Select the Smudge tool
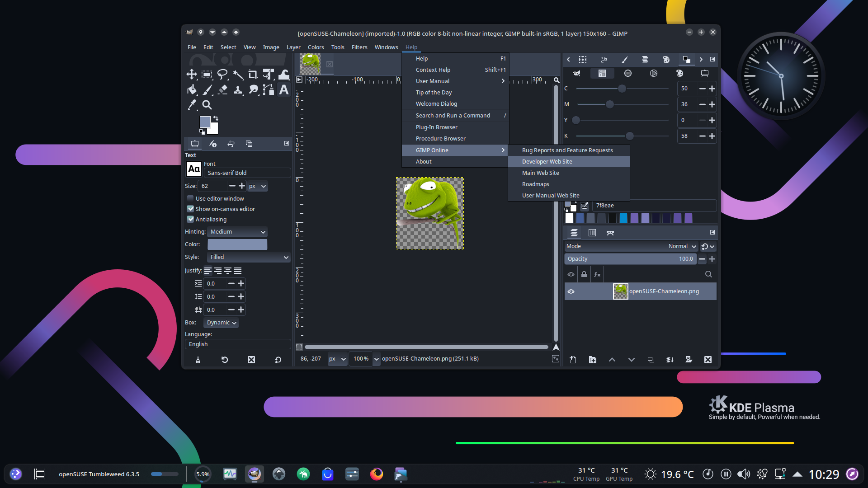The height and width of the screenshot is (488, 868). point(253,90)
